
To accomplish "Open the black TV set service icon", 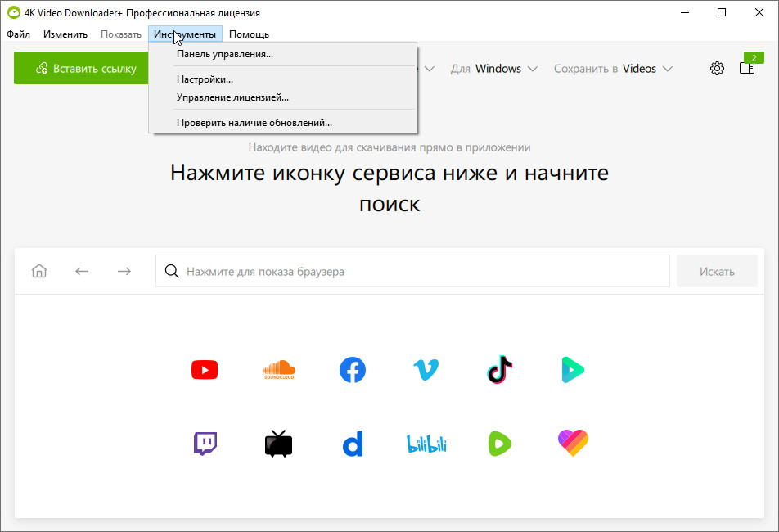I will coord(279,444).
